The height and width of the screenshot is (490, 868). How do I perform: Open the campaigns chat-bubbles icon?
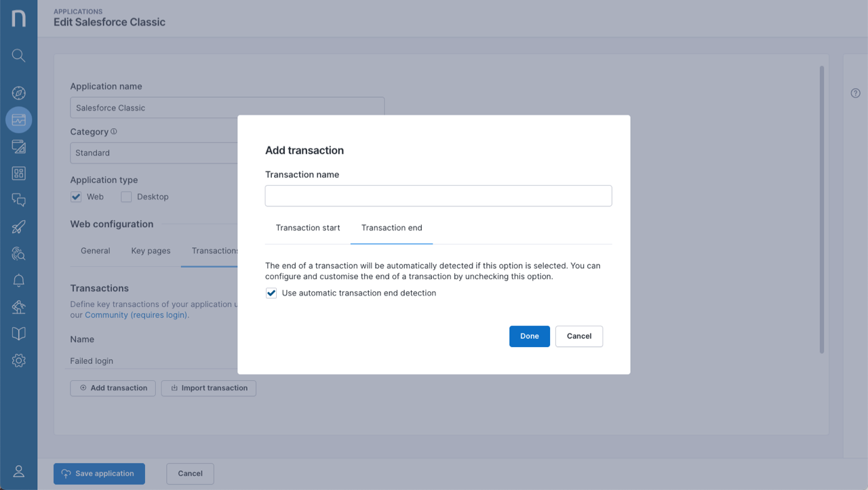tap(18, 200)
